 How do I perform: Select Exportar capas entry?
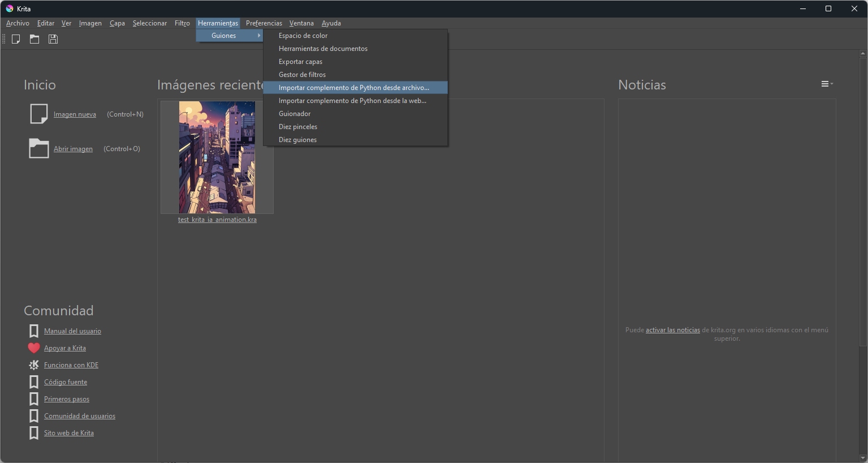pos(356,62)
